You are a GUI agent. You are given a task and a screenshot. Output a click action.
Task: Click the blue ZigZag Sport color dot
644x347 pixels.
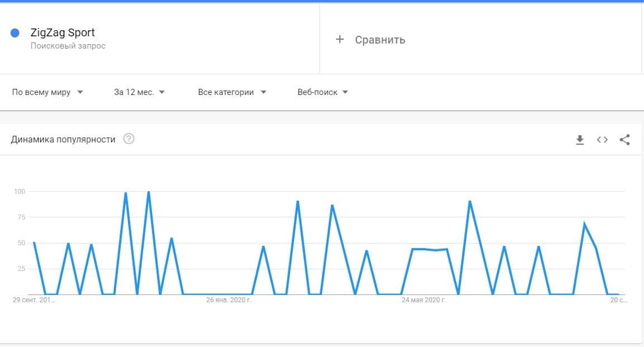coord(15,33)
